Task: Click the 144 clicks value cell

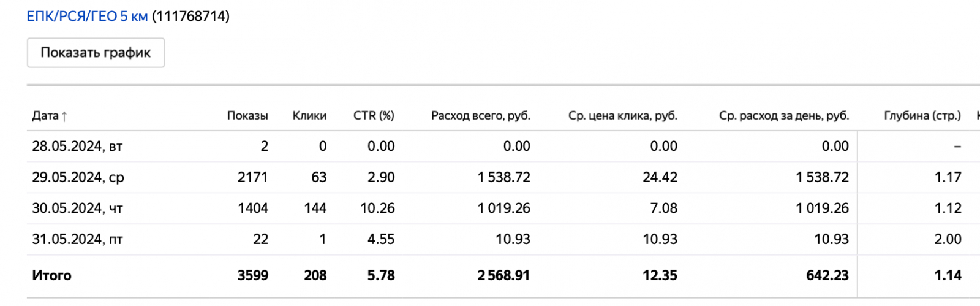Action: click(315, 208)
